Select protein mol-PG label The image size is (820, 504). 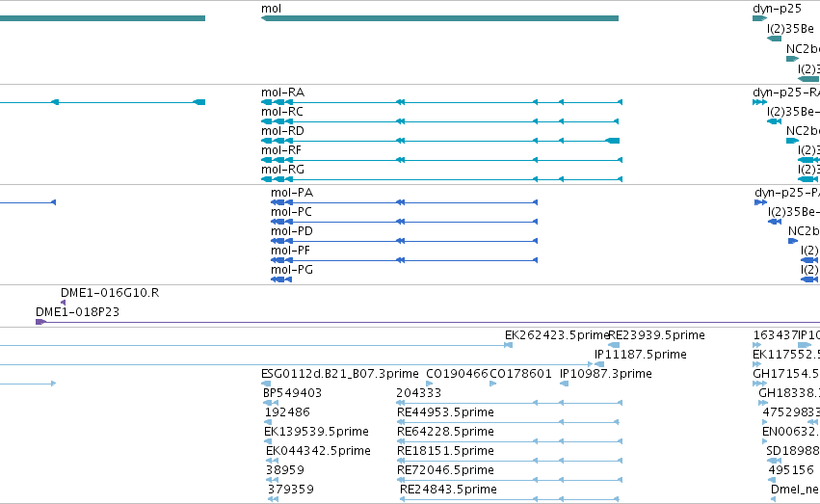tap(292, 270)
